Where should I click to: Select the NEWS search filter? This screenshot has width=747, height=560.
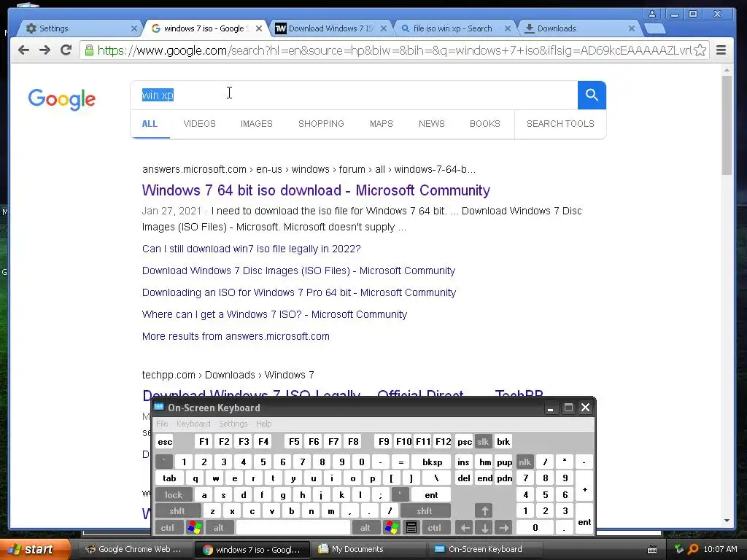432,124
